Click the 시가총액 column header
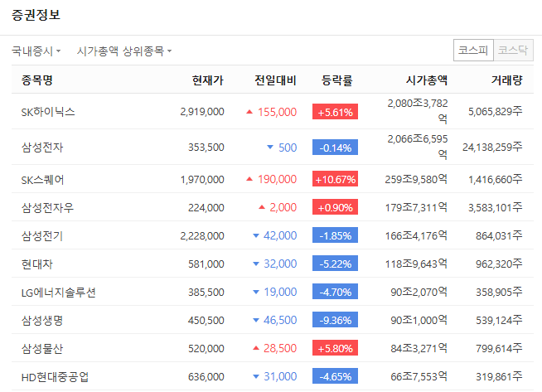 pyautogui.click(x=427, y=80)
